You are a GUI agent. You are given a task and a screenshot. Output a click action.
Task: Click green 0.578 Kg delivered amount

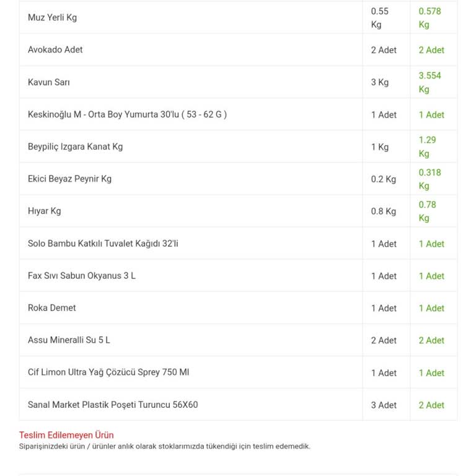pos(430,18)
